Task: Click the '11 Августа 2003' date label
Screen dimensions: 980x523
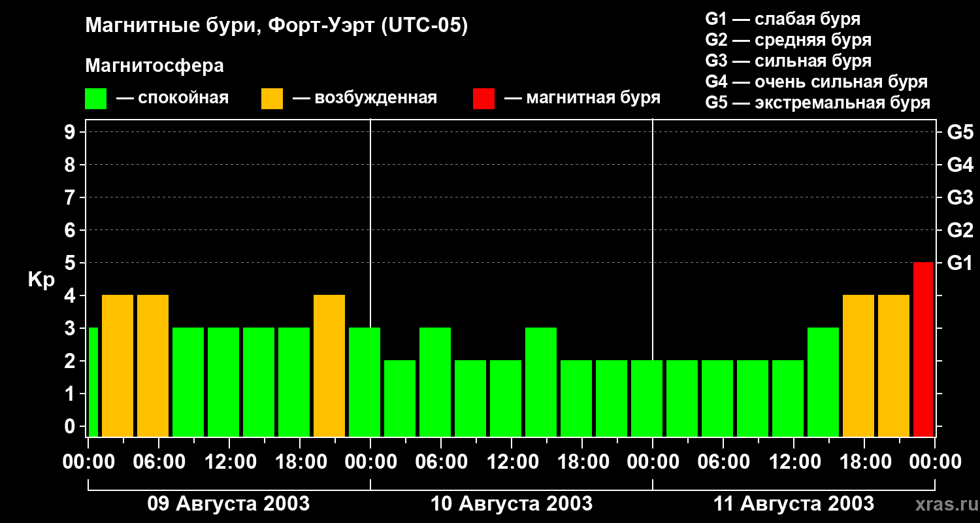Action: 794,503
